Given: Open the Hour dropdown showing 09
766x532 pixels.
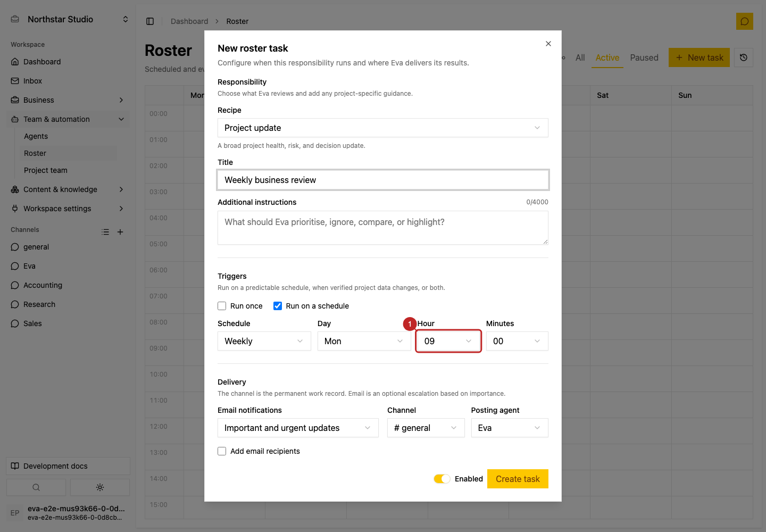Looking at the screenshot, I should (448, 341).
